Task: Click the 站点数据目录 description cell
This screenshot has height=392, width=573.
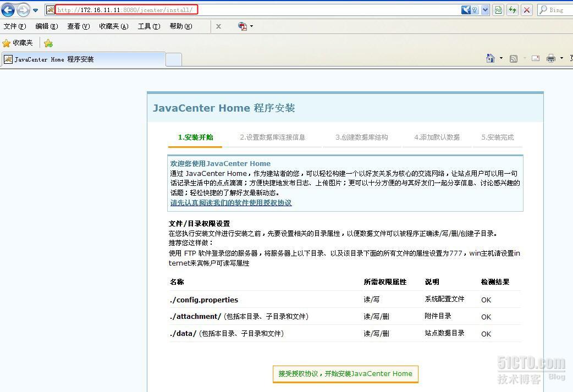Action: (x=444, y=333)
